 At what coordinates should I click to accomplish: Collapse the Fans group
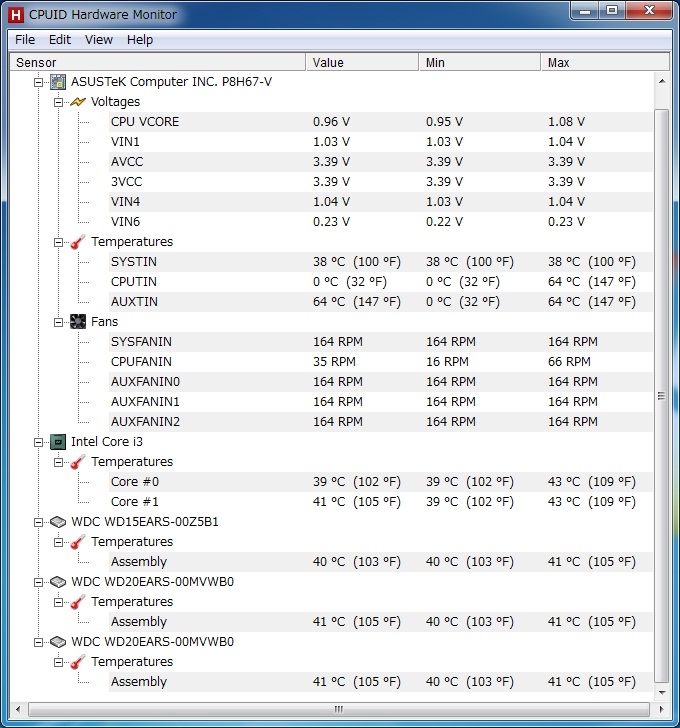pyautogui.click(x=58, y=322)
